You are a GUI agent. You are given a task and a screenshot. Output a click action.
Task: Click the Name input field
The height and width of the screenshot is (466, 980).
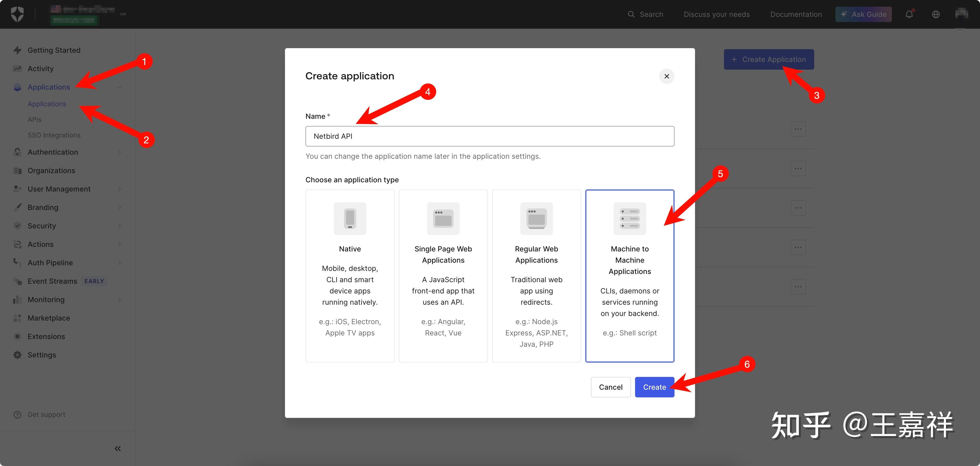489,136
